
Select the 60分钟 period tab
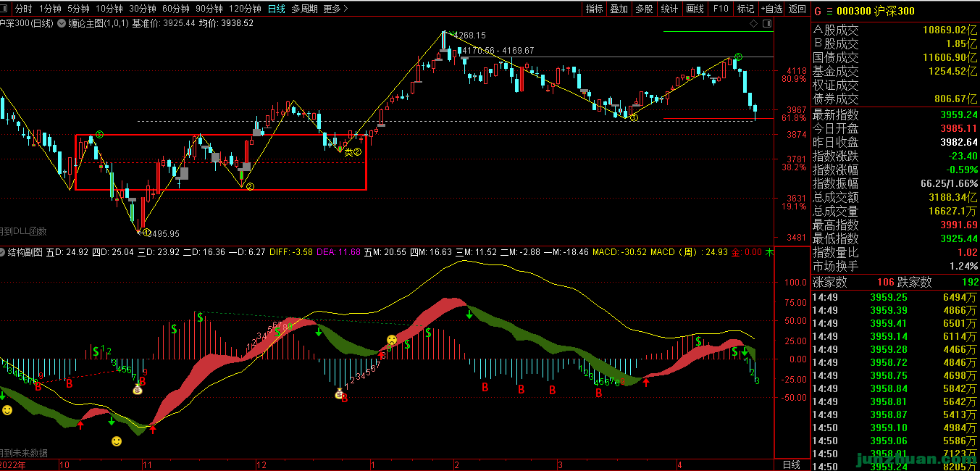click(x=176, y=9)
